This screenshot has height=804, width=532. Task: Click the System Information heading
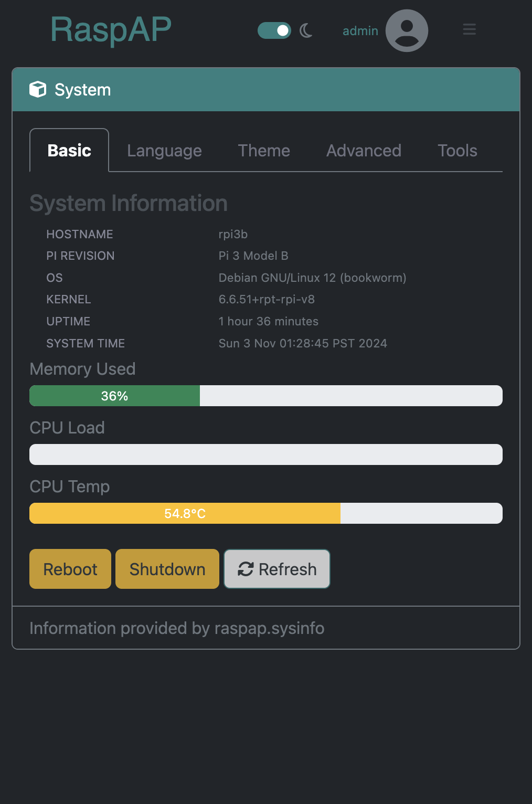click(x=129, y=204)
